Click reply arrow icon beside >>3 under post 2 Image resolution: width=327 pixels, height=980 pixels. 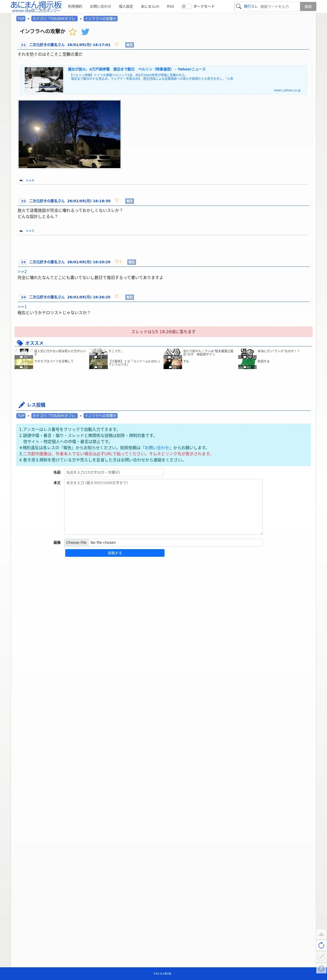(x=21, y=231)
